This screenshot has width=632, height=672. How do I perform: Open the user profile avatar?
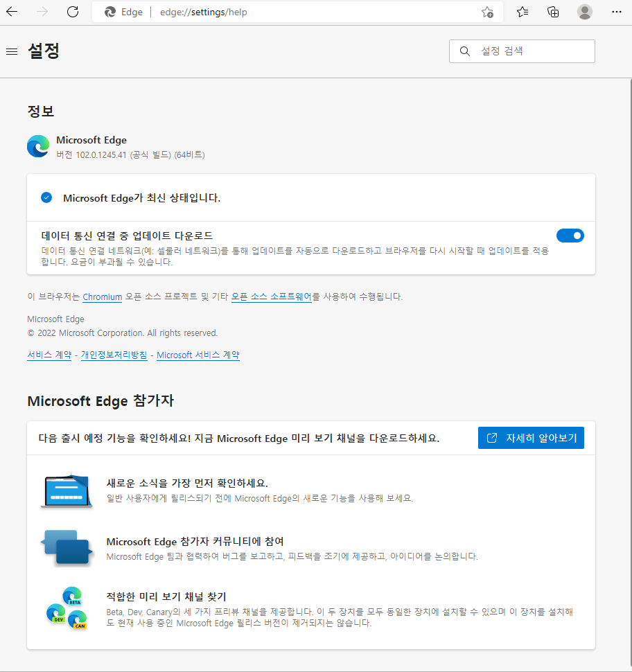point(585,12)
